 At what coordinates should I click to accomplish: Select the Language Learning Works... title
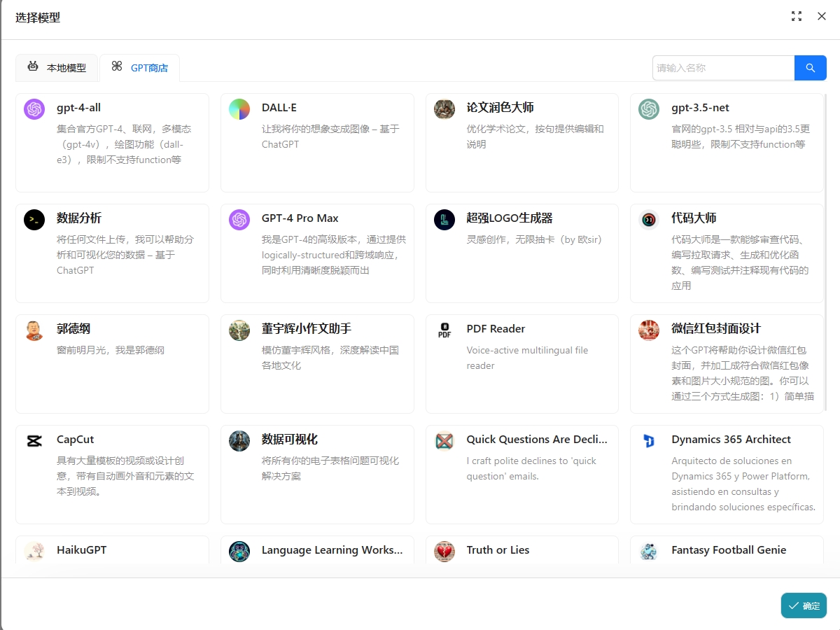click(332, 550)
